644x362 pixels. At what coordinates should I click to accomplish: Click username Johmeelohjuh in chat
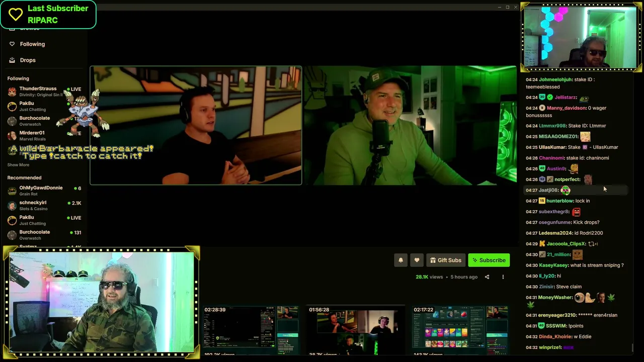(x=555, y=79)
